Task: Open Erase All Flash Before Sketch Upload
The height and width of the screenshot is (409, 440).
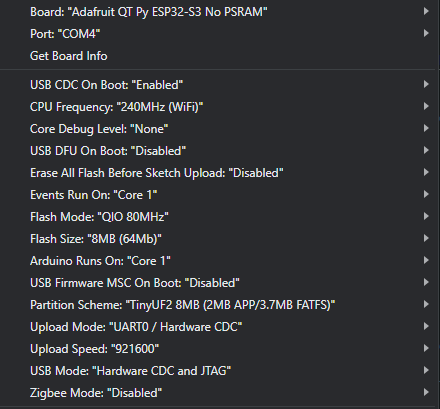Action: click(x=218, y=173)
